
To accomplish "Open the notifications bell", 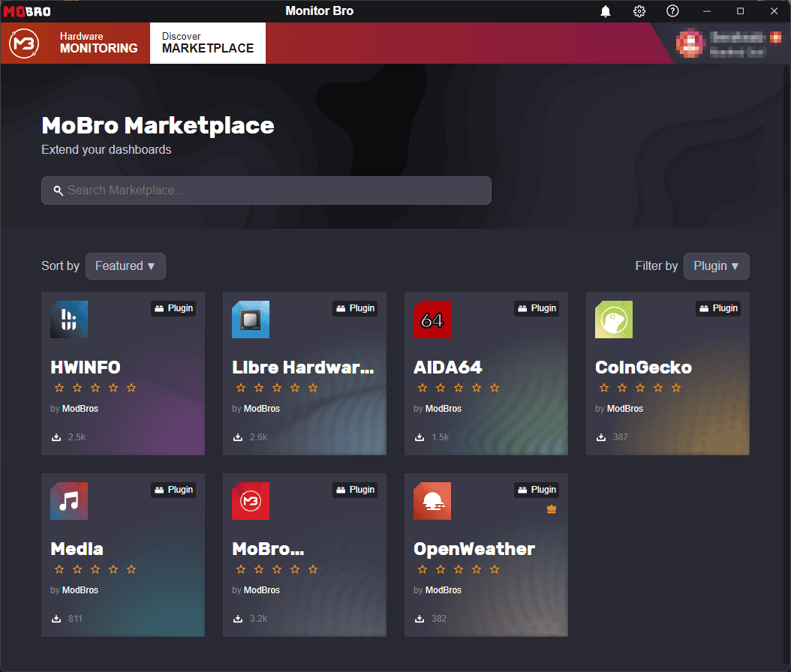I will point(606,11).
